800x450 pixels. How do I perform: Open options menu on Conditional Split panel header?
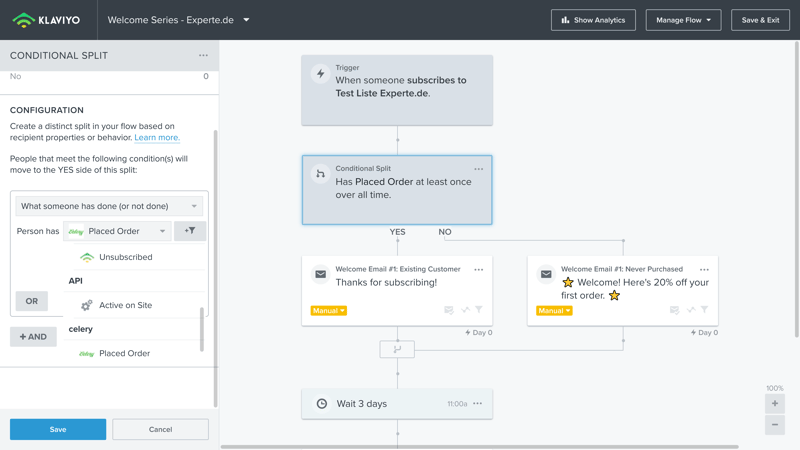[x=203, y=56]
